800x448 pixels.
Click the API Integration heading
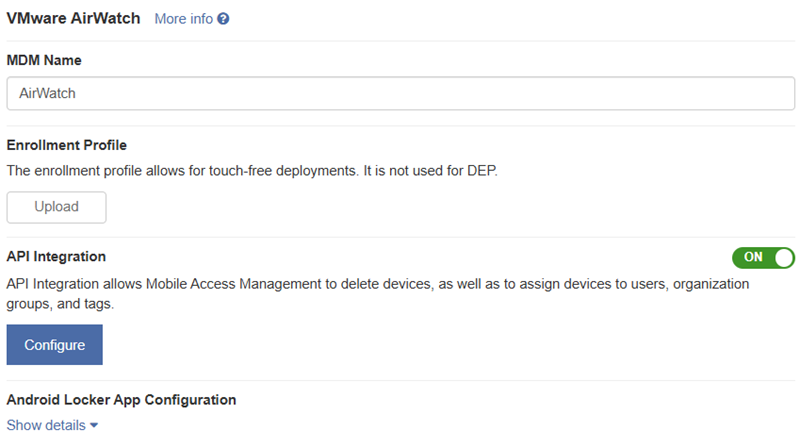click(56, 256)
